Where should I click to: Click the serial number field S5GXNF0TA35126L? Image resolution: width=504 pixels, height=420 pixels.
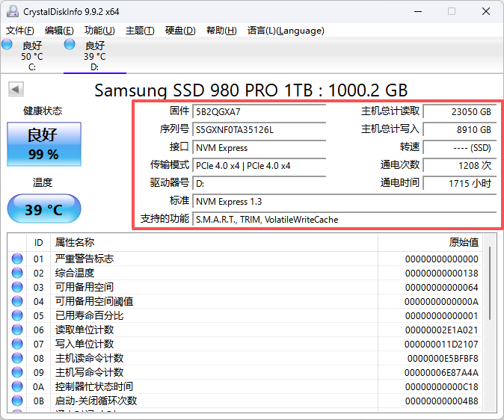259,130
